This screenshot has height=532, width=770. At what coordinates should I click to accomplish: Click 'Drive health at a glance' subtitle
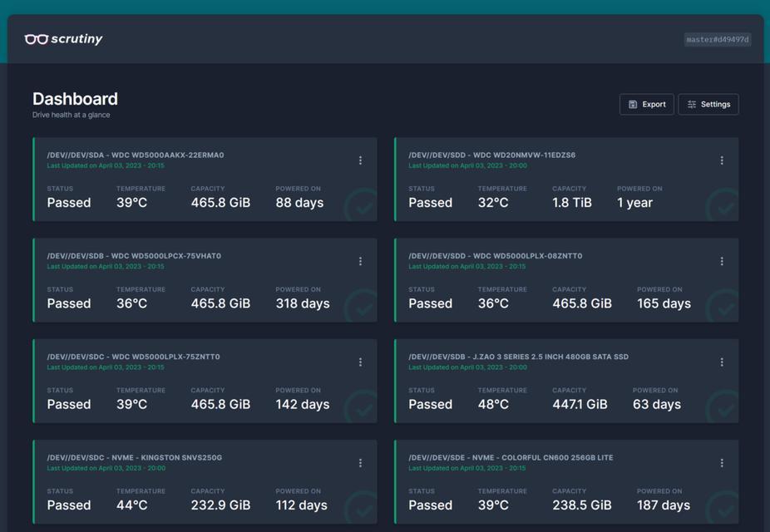pos(72,115)
